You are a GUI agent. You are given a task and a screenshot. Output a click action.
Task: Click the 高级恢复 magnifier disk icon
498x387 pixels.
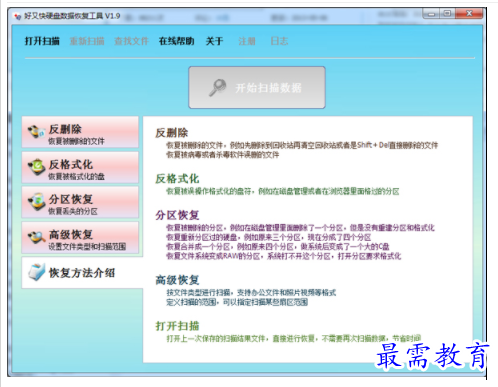pos(36,237)
